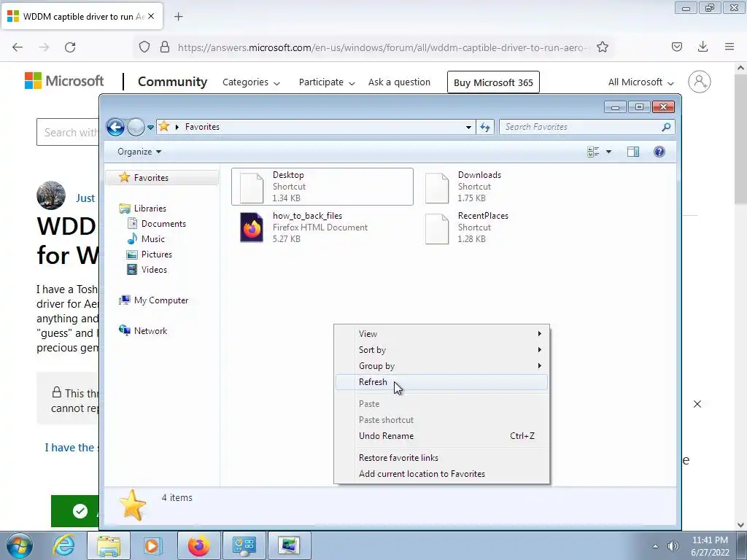The image size is (747, 560).
Task: Open Pictures library in sidebar
Action: coord(156,254)
